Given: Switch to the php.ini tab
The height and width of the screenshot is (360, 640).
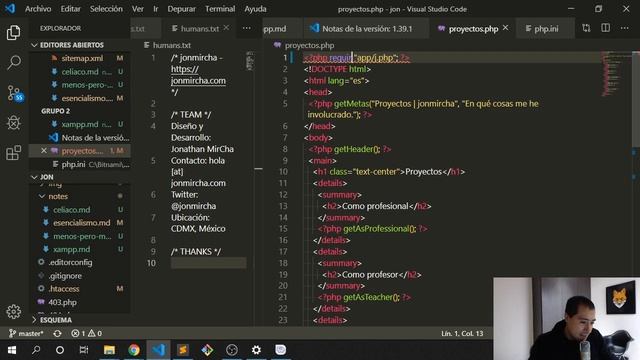Looking at the screenshot, I should click(546, 28).
